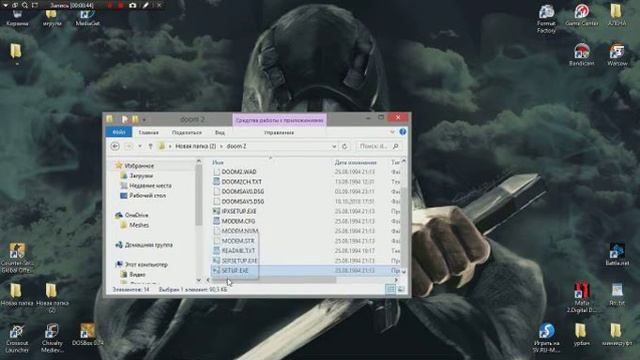Select the Chivalry Medieval desktop shortcut
This screenshot has height=360, width=640.
coord(52,338)
